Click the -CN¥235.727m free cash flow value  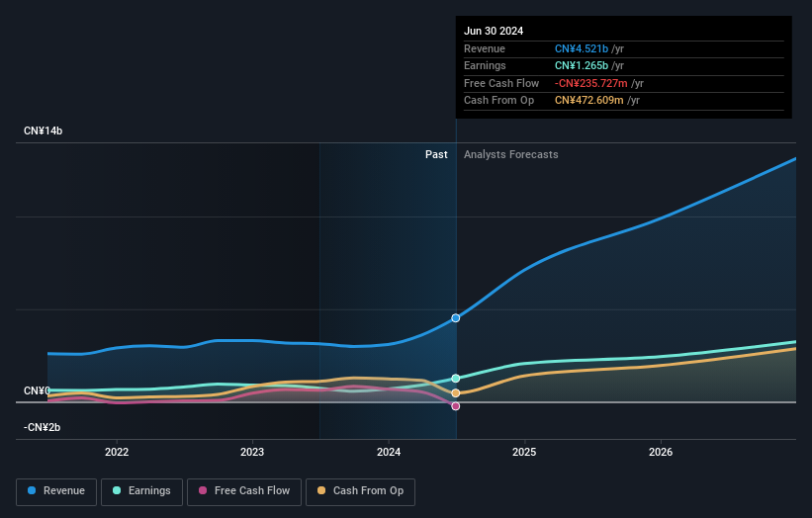(x=590, y=83)
